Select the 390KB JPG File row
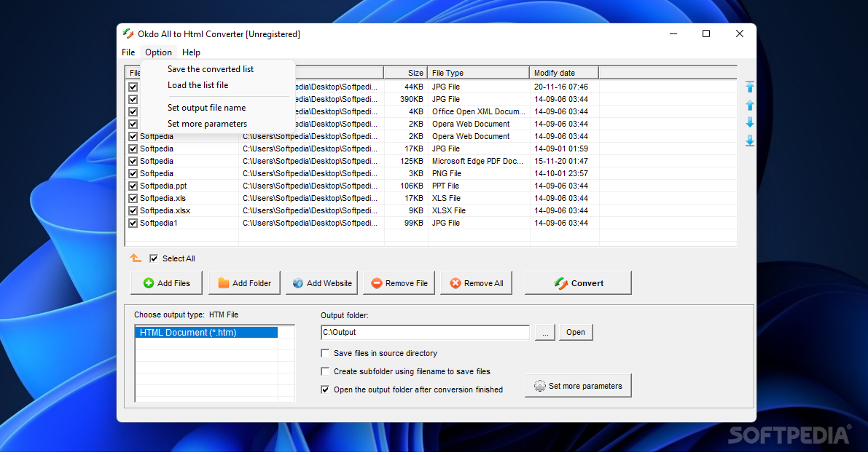The width and height of the screenshot is (868, 455). click(431, 99)
